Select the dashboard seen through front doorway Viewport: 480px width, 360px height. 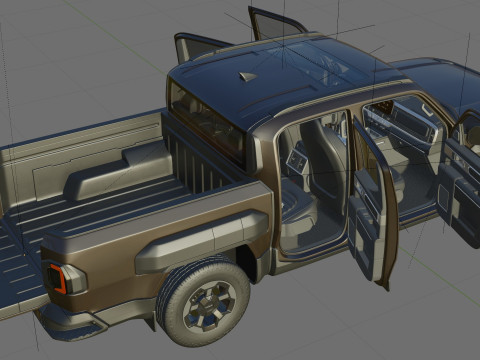coord(405,122)
